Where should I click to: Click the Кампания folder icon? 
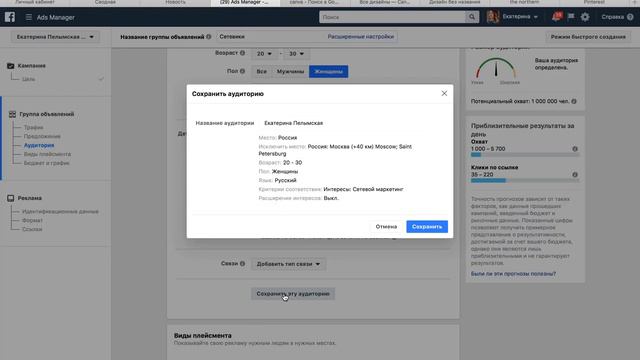tap(11, 66)
